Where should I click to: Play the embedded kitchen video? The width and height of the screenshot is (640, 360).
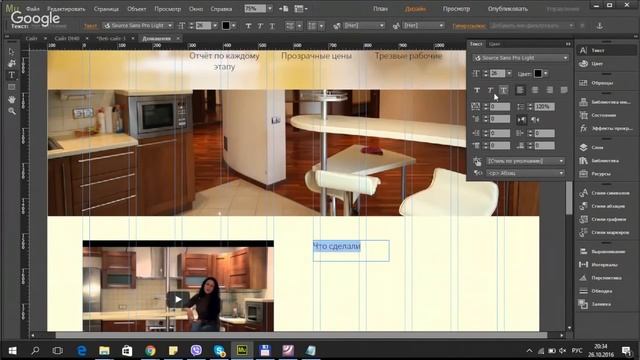pyautogui.click(x=178, y=299)
